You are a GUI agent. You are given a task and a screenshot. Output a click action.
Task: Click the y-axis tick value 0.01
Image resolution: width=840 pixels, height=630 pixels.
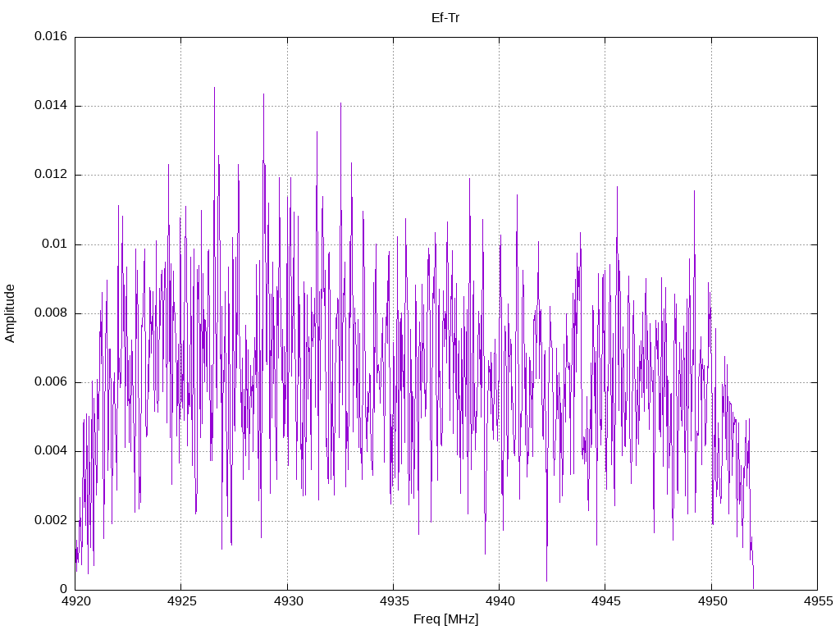pos(55,244)
